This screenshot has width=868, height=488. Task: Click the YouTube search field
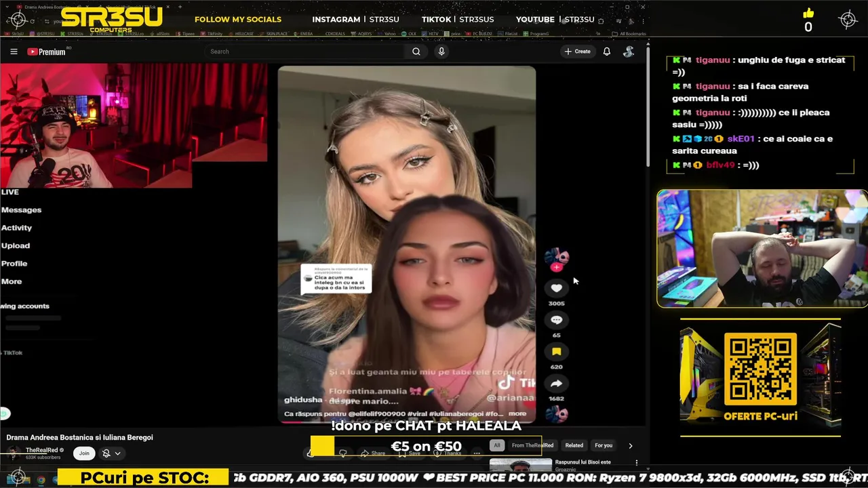tap(305, 52)
